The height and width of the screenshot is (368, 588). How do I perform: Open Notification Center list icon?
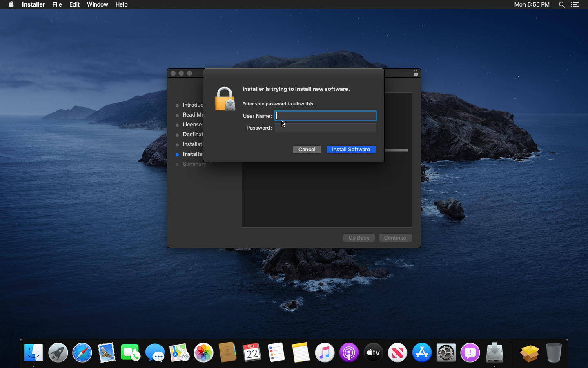[575, 4]
